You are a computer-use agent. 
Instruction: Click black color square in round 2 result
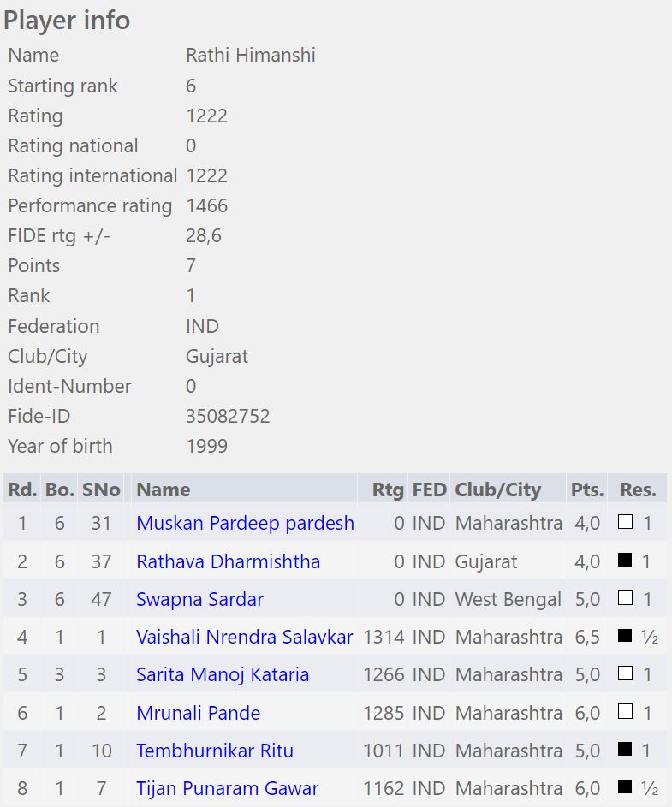(x=625, y=561)
